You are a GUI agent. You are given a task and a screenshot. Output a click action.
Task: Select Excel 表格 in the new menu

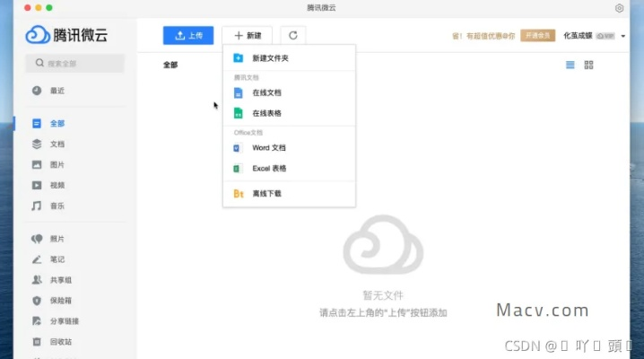point(289,169)
